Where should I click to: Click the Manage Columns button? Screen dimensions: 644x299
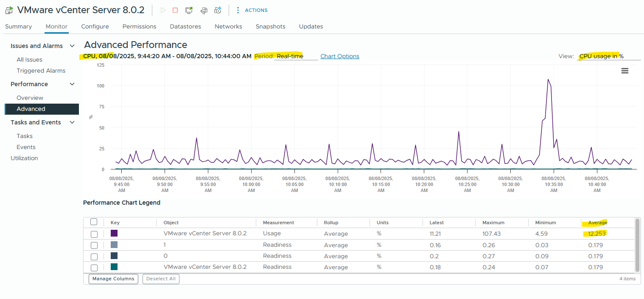[113, 279]
